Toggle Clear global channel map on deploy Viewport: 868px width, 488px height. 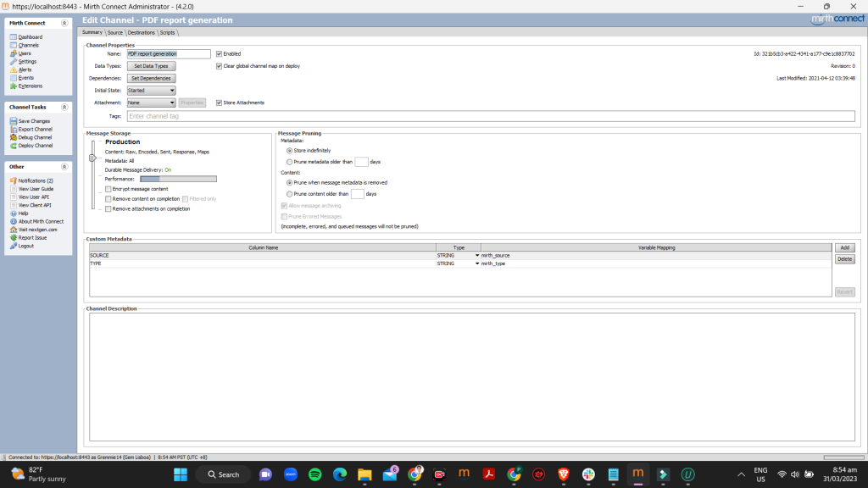pos(220,66)
